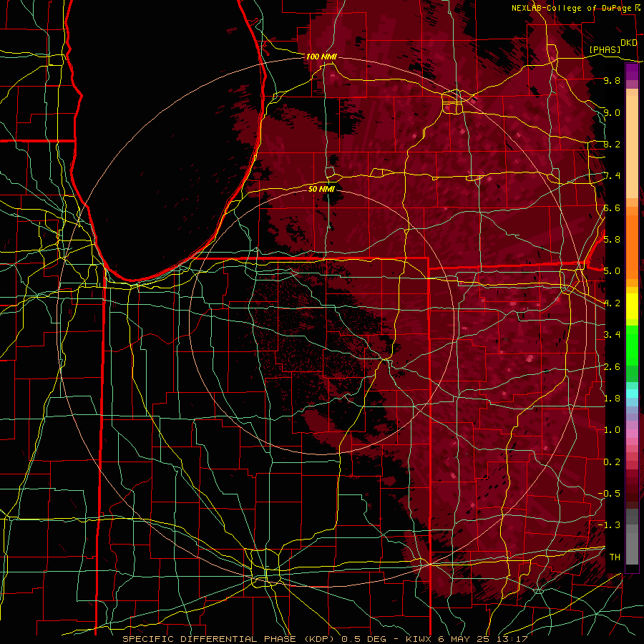Select the 7.4 scale value
This screenshot has width=644, height=644.
click(612, 176)
